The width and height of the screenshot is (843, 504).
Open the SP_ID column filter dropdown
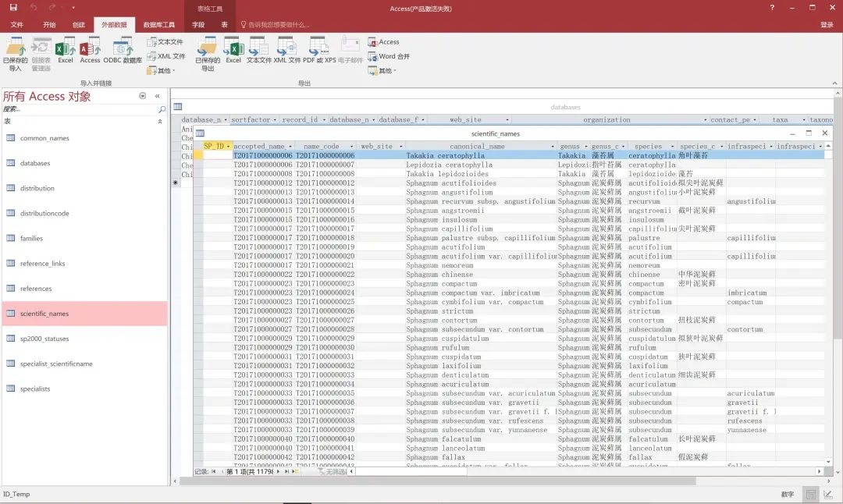click(x=228, y=146)
